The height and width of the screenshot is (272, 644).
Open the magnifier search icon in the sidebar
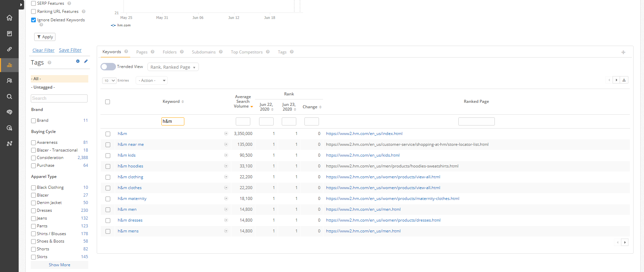(x=9, y=96)
